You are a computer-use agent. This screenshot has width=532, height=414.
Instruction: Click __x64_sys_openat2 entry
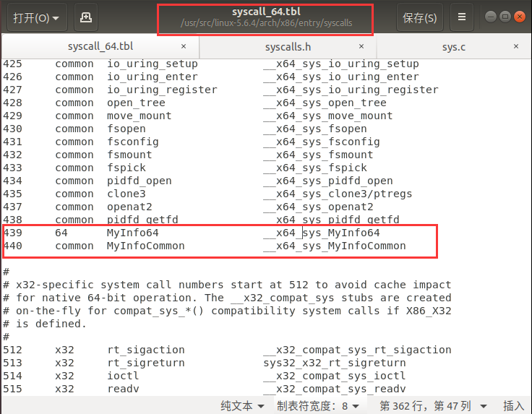(318, 207)
